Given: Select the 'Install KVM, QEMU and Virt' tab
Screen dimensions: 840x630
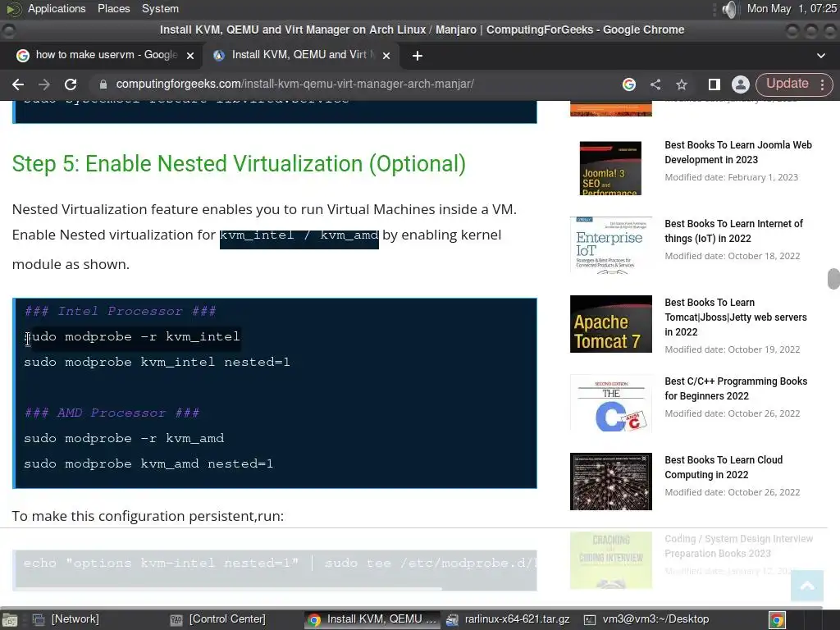Looking at the screenshot, I should [x=300, y=55].
